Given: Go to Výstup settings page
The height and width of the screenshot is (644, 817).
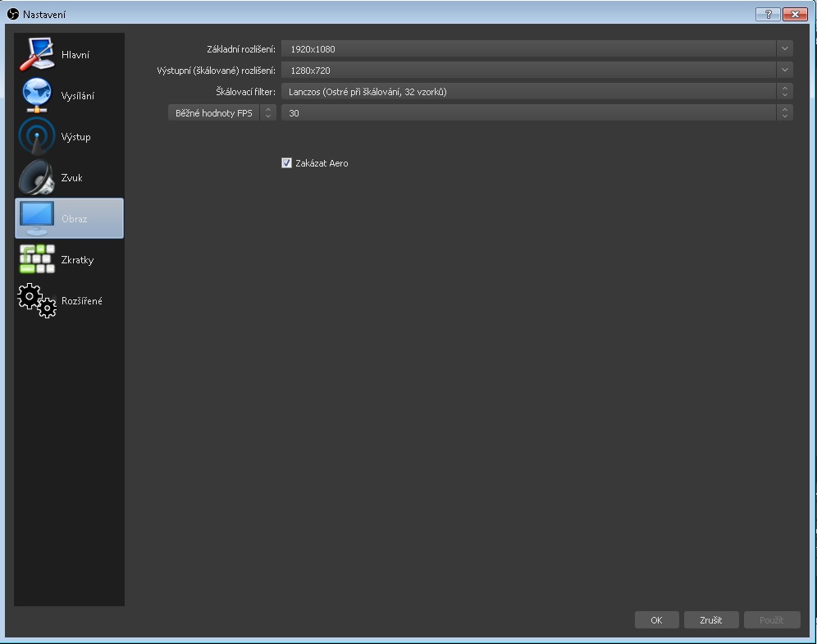Looking at the screenshot, I should [69, 136].
